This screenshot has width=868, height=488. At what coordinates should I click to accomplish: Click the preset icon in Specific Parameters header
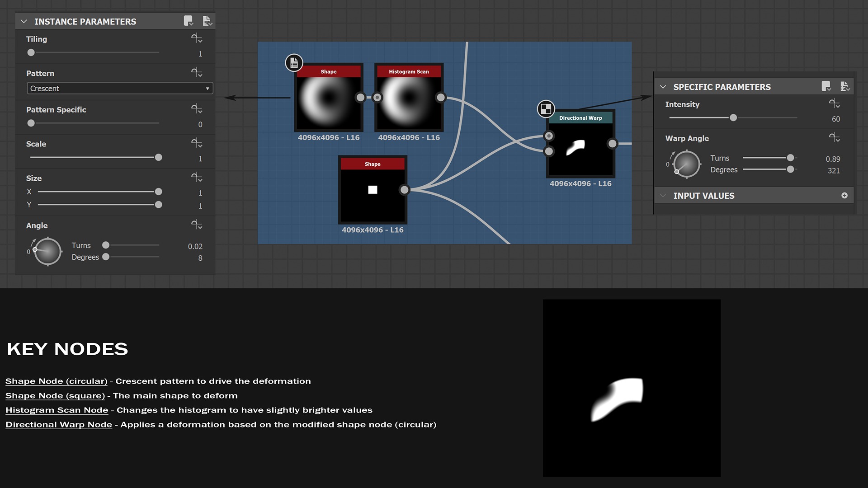[x=826, y=86]
